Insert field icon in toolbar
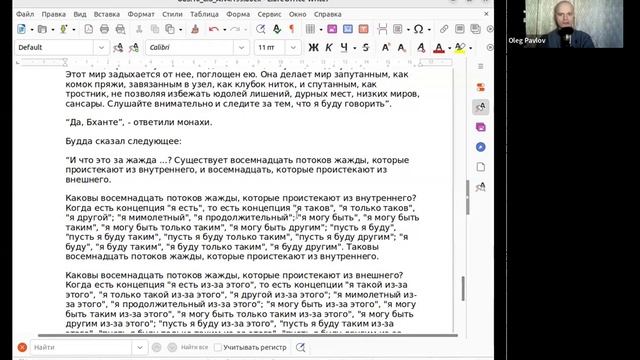Screen dimensions: 640x360 pos(398,29)
